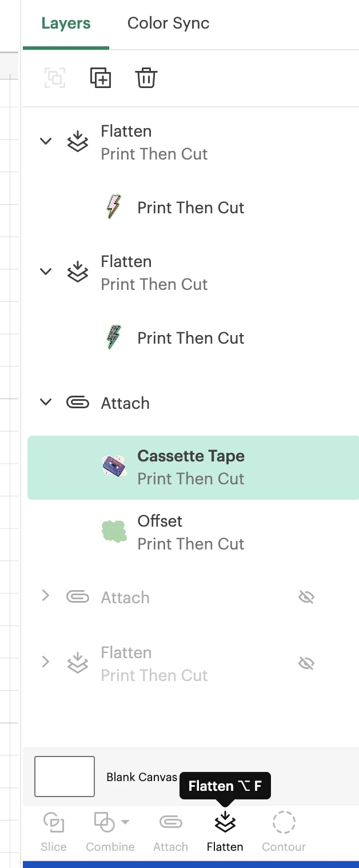Open the Combine dropdown arrow
Image resolution: width=359 pixels, height=868 pixels.
click(125, 822)
